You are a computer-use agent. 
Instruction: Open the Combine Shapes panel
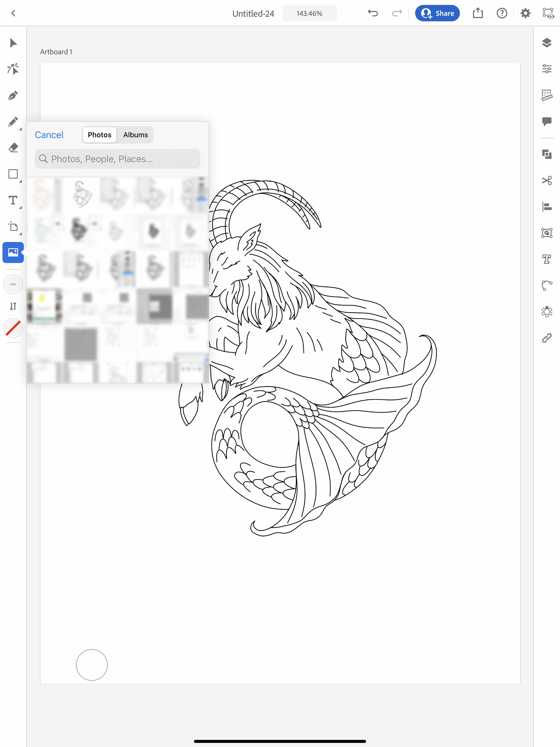pyautogui.click(x=547, y=154)
